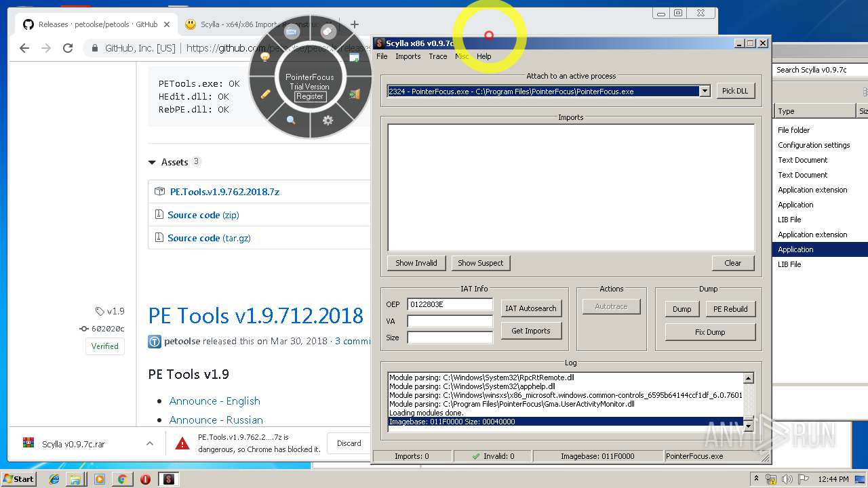Click in the OEP input field

[x=450, y=304]
